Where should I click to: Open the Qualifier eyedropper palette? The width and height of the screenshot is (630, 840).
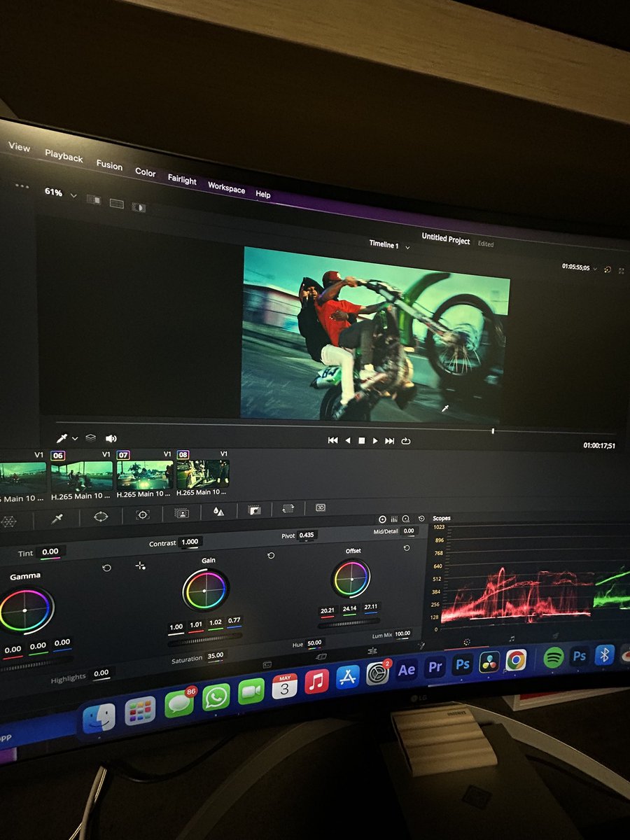(58, 519)
